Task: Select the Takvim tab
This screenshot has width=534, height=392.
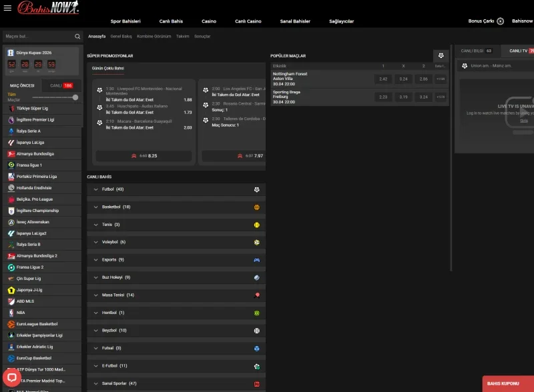Action: 182,37
